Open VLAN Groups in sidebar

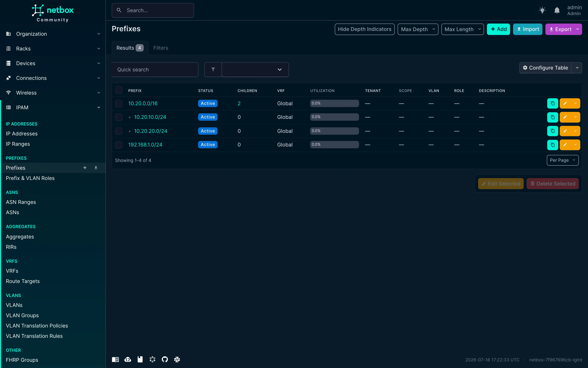point(22,315)
